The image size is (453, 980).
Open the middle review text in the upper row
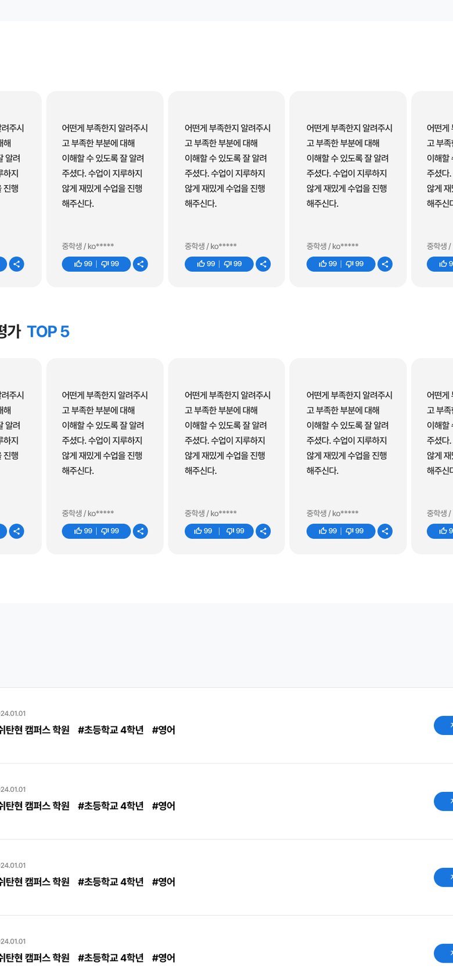point(228,165)
